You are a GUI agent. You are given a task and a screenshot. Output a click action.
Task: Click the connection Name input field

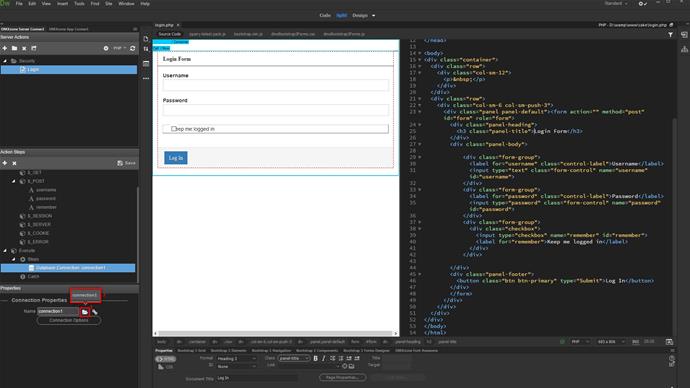click(x=58, y=311)
